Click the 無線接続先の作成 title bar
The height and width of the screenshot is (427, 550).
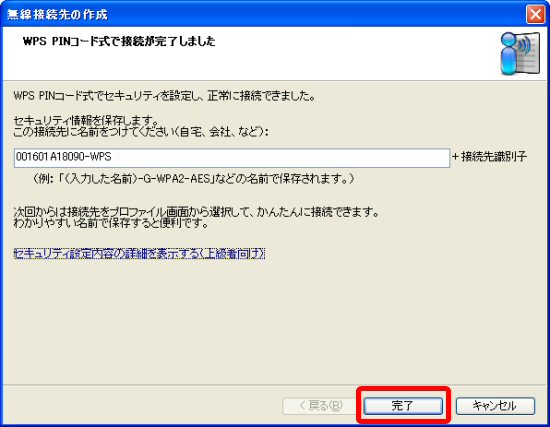(x=263, y=14)
